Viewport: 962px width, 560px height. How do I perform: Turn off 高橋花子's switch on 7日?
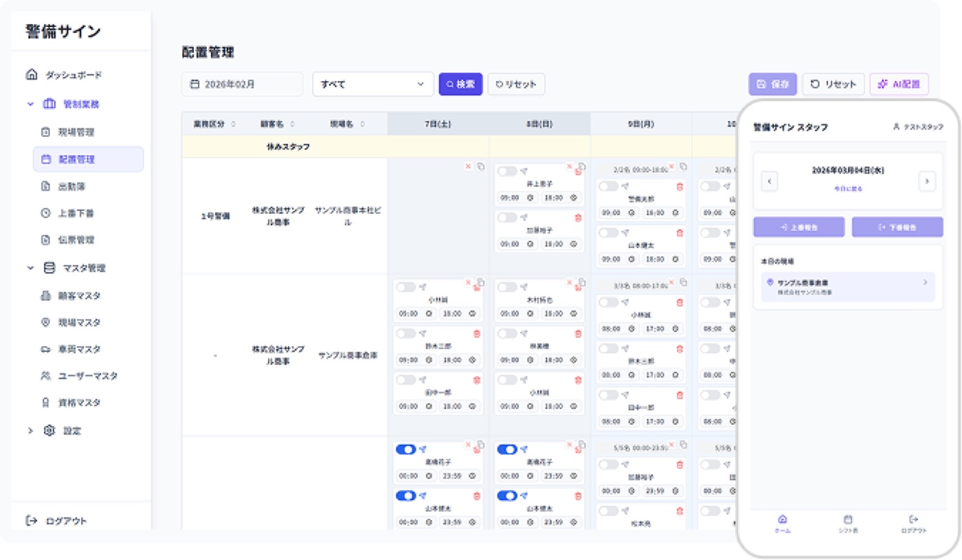pos(405,449)
